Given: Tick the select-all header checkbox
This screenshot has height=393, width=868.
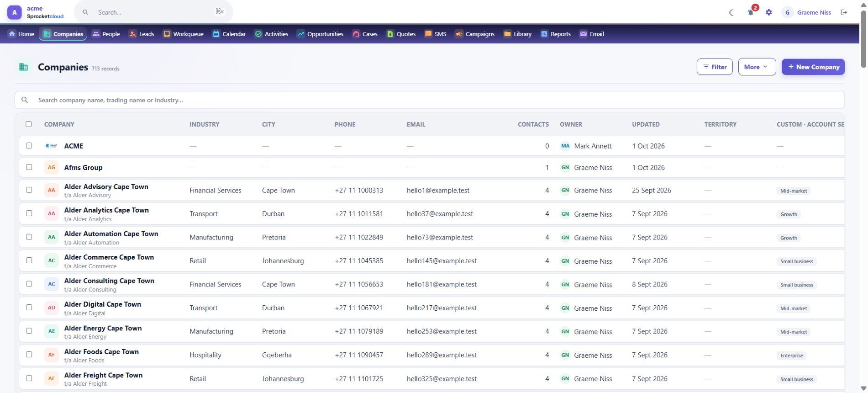Looking at the screenshot, I should tap(29, 124).
